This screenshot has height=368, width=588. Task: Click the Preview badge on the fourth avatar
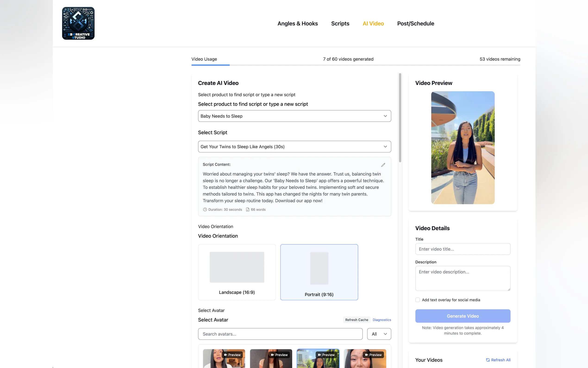373,355
